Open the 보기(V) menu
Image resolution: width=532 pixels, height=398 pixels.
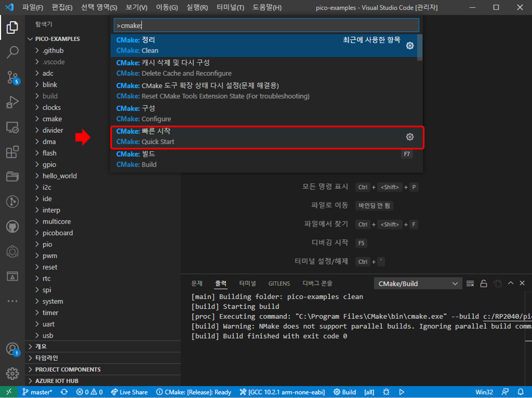(136, 7)
